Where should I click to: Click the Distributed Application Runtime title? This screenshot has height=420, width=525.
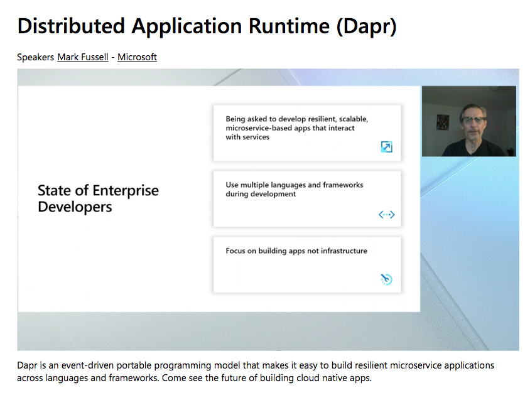coord(207,26)
